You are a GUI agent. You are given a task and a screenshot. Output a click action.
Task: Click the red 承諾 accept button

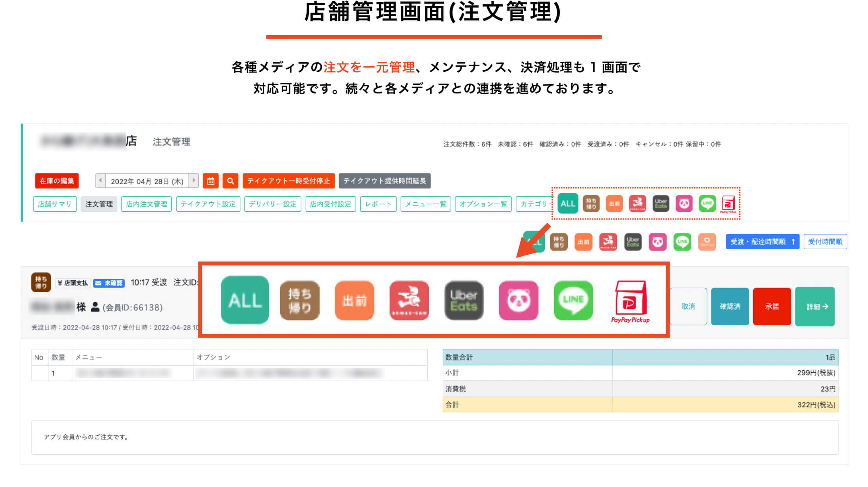pyautogui.click(x=772, y=306)
